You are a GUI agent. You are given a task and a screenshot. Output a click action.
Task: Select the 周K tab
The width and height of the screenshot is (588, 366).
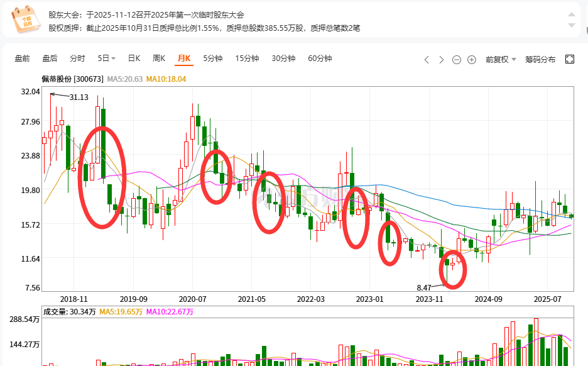[x=159, y=58]
